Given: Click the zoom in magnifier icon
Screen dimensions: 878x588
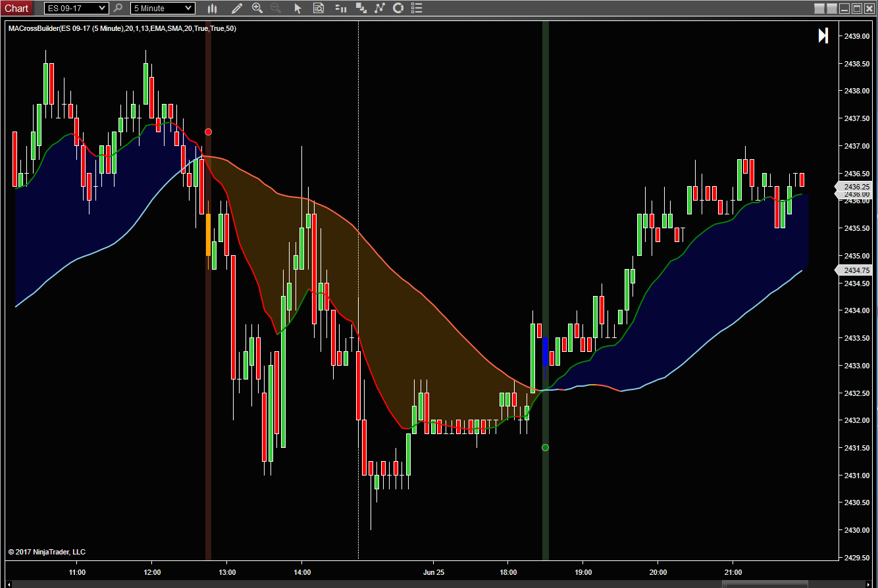Looking at the screenshot, I should (257, 9).
